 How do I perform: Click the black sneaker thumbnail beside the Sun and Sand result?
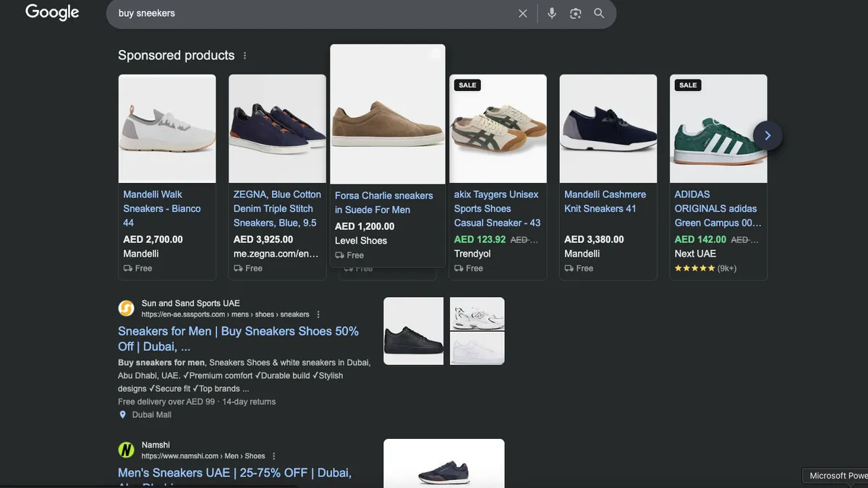tap(413, 330)
